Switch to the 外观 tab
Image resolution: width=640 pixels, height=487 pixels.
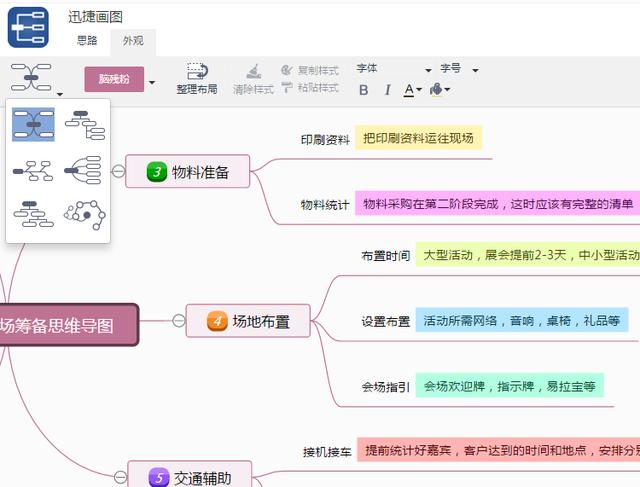click(133, 41)
